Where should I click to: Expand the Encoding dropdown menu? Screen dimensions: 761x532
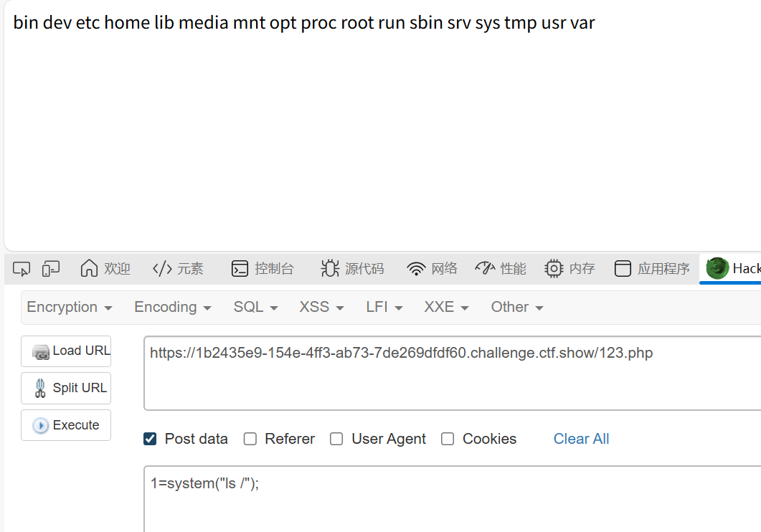point(173,307)
